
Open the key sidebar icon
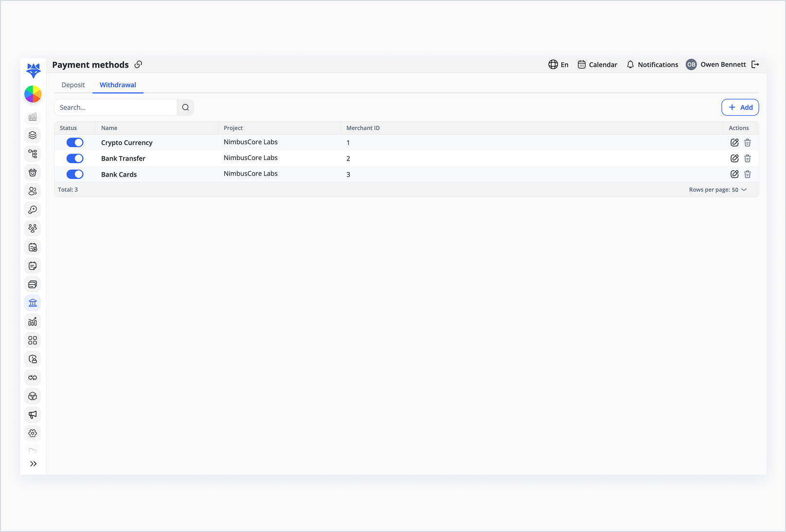click(33, 210)
